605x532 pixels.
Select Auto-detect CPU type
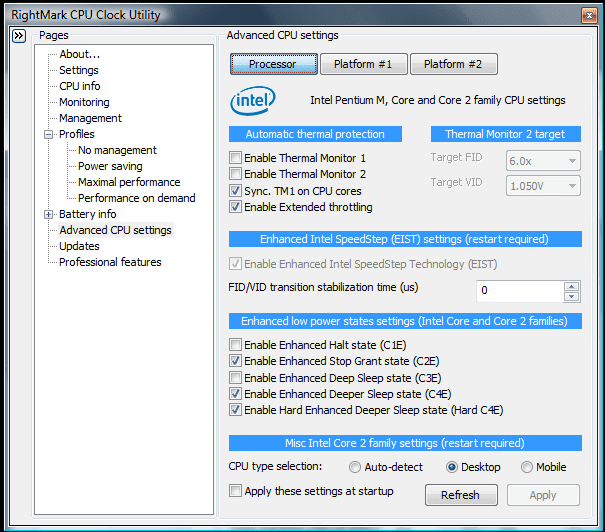[x=355, y=467]
